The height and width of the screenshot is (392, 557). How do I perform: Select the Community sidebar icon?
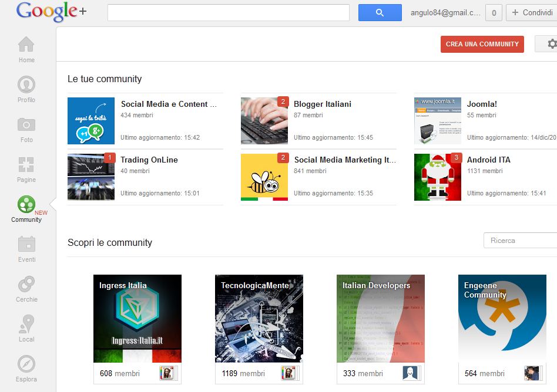pos(26,204)
